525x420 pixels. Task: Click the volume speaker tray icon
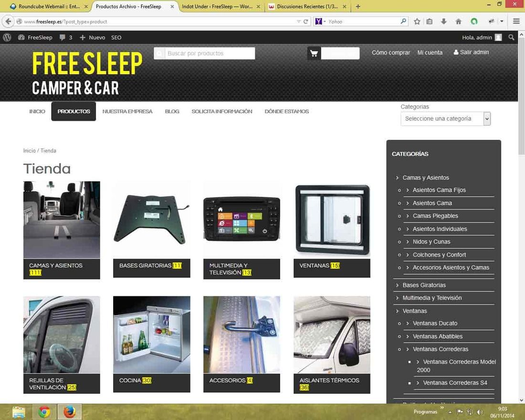click(480, 412)
